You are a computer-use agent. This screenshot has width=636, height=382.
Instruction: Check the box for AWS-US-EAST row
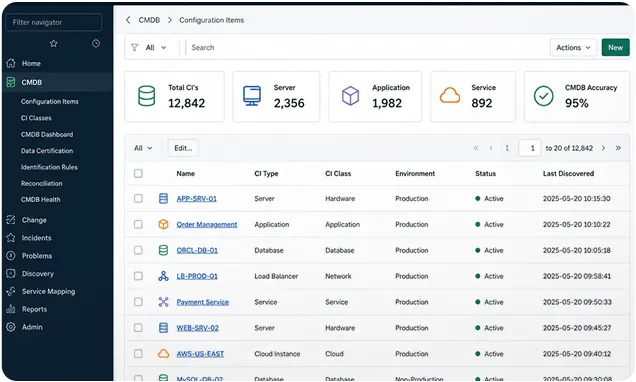pos(138,354)
